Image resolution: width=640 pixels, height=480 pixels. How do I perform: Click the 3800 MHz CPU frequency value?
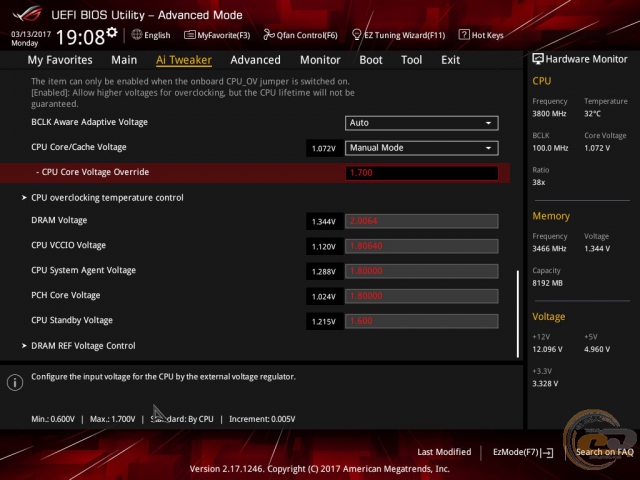[x=549, y=113]
